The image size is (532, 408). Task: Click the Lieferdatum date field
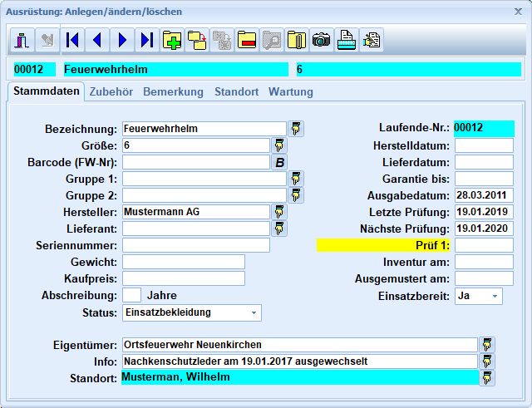(x=484, y=162)
